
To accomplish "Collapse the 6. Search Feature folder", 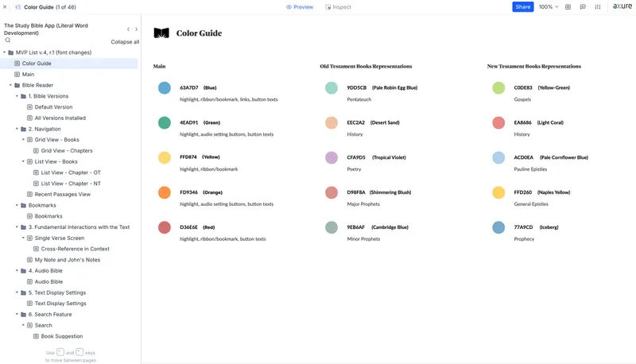I will pyautogui.click(x=17, y=314).
